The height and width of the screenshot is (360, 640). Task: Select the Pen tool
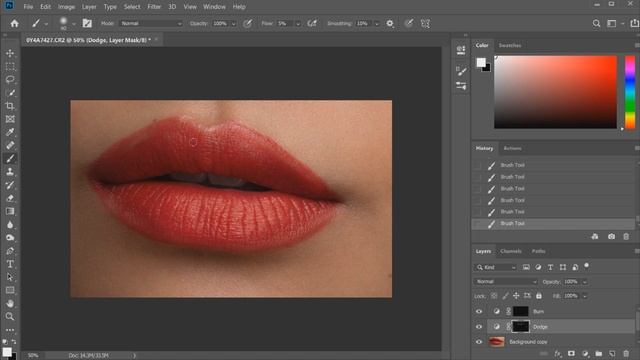10,251
